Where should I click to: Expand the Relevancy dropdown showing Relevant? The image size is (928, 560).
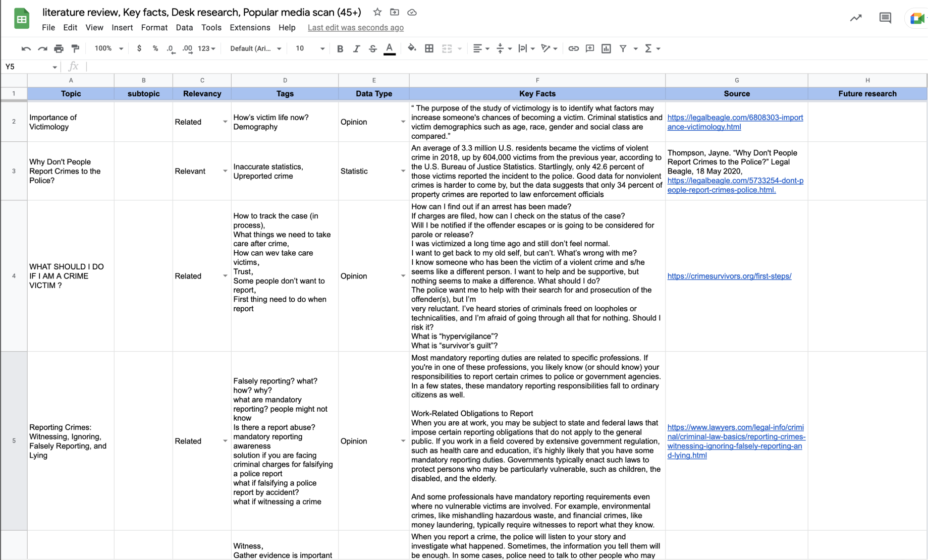(x=225, y=171)
